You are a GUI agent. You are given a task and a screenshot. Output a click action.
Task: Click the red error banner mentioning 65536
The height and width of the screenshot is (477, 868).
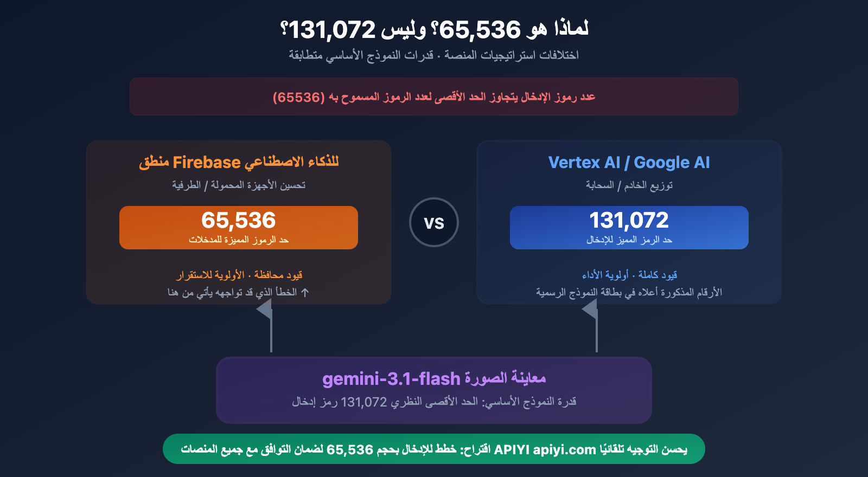pos(434,96)
